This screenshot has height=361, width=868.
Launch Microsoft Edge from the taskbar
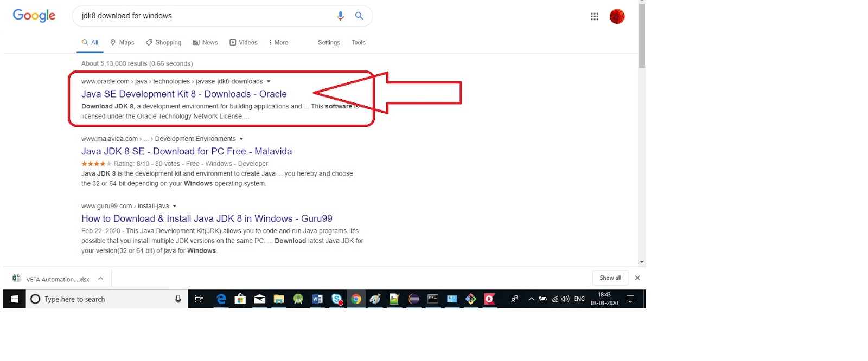(x=221, y=299)
